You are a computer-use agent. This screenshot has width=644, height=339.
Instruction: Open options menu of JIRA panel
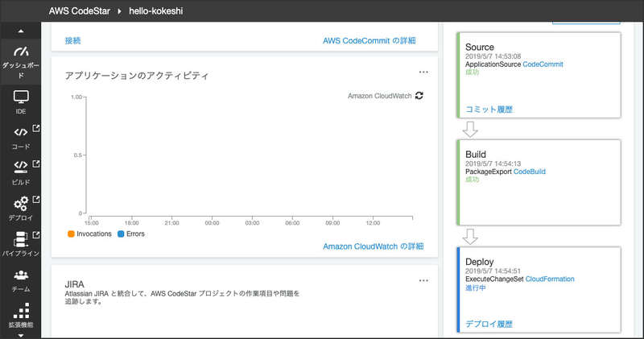[423, 281]
